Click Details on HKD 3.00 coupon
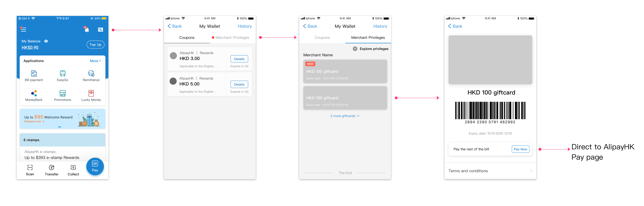 click(x=239, y=59)
